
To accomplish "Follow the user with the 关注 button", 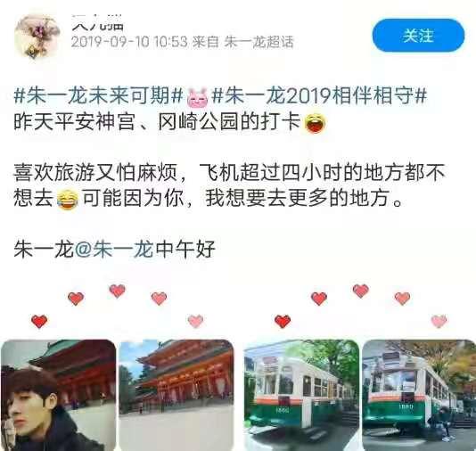I will coord(418,35).
